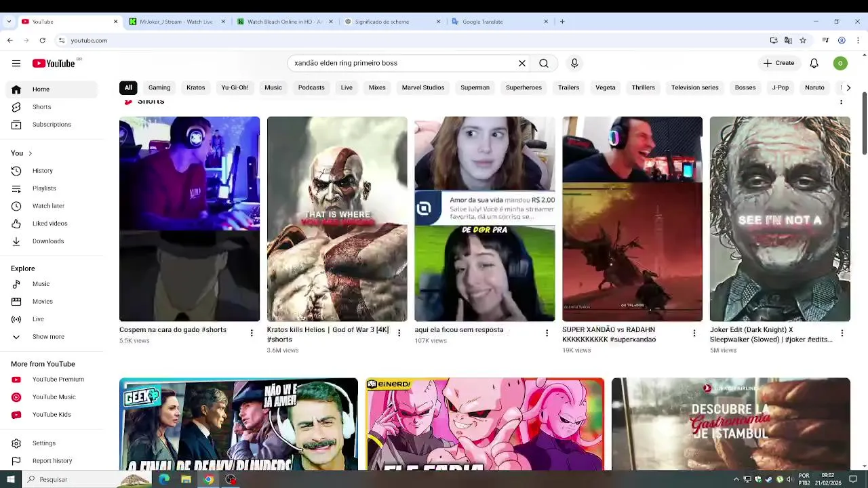
Task: Select the Gaming filter chip
Action: click(159, 87)
